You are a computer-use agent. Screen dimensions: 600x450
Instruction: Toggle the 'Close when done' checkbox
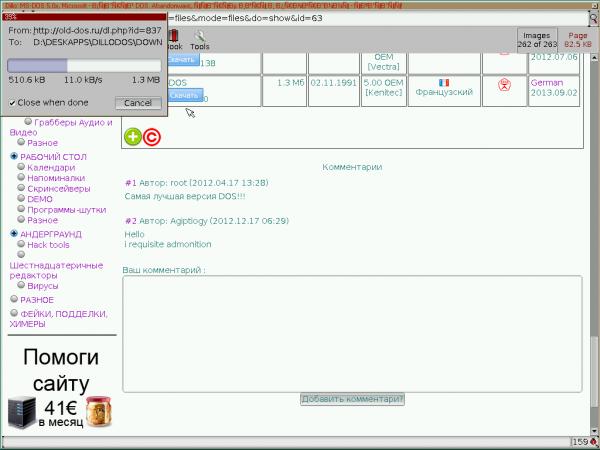[12, 103]
